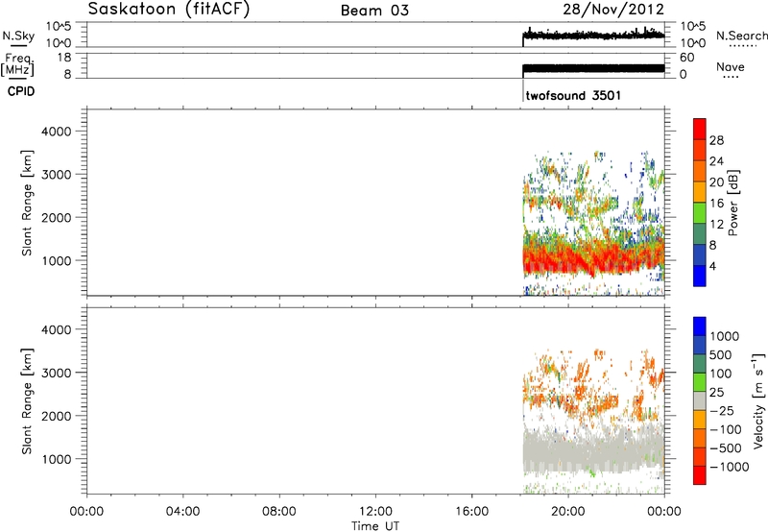This screenshot has height=532, width=768.
Task: Select the 16:00 time tick label
Action: 471,512
